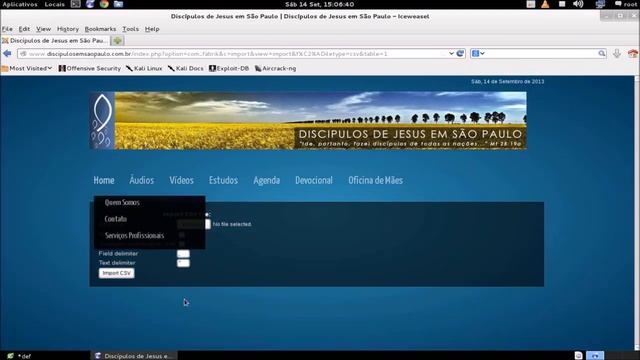Expand the Most Visited bookmarks folder
The height and width of the screenshot is (360, 640).
click(27, 68)
